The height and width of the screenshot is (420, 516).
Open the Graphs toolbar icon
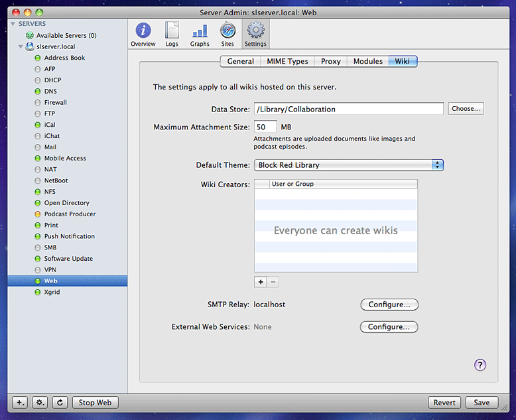[x=200, y=35]
